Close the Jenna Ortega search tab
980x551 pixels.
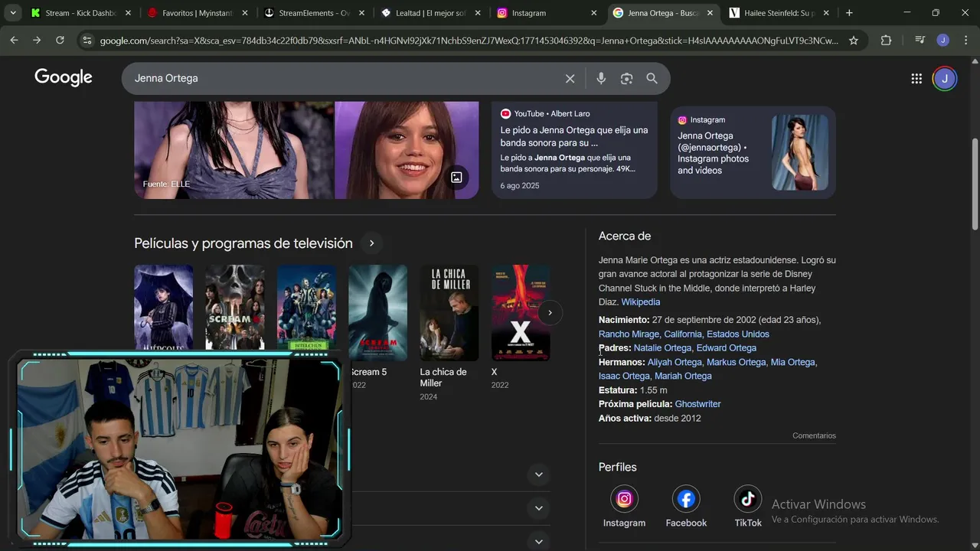pyautogui.click(x=710, y=13)
